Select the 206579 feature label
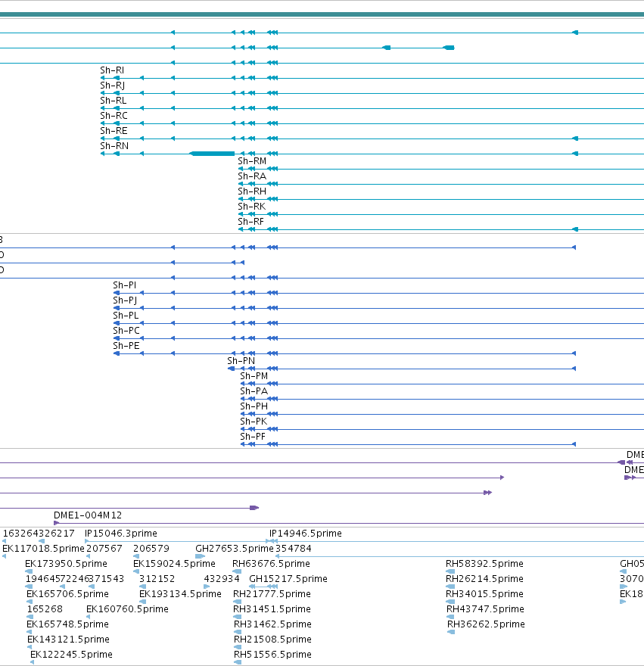The height and width of the screenshot is (666, 644). 151,549
